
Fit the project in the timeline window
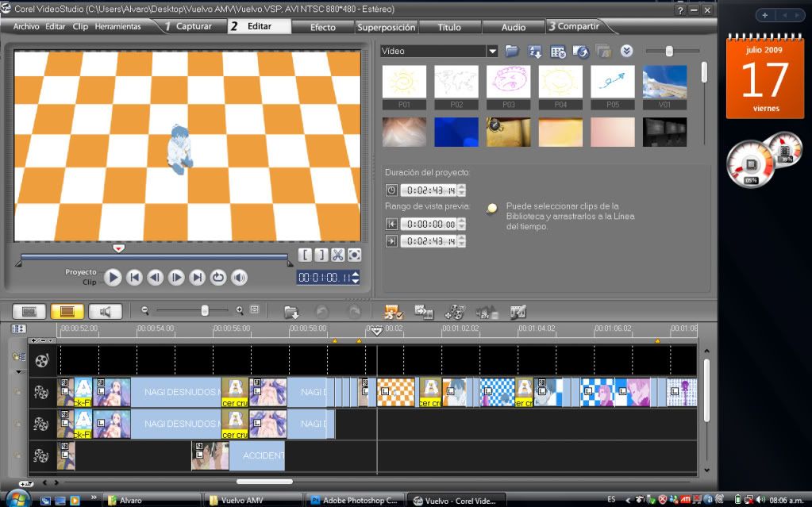(x=254, y=309)
